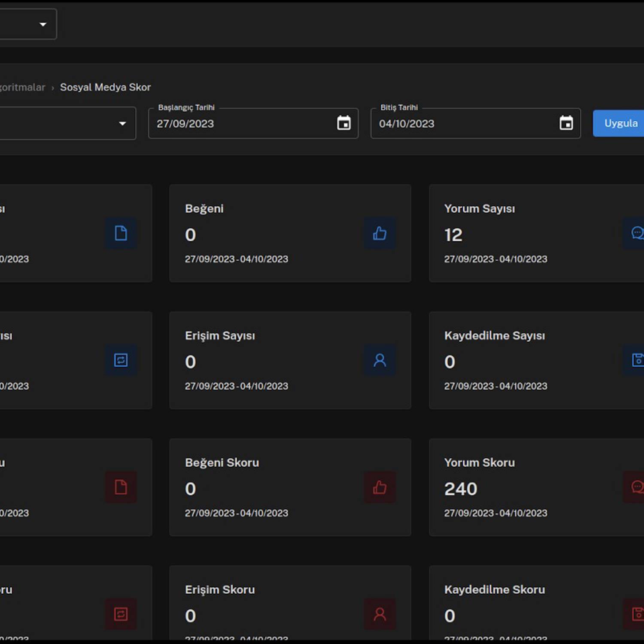The height and width of the screenshot is (644, 644).
Task: Select Sosyal Medya Skor breadcrumb item
Action: point(105,87)
